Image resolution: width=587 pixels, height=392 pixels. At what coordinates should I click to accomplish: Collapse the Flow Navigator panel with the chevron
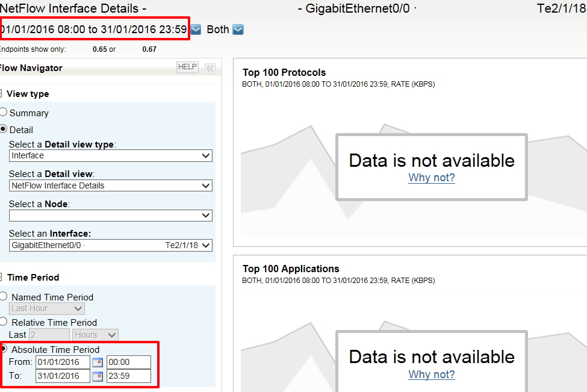click(x=209, y=67)
